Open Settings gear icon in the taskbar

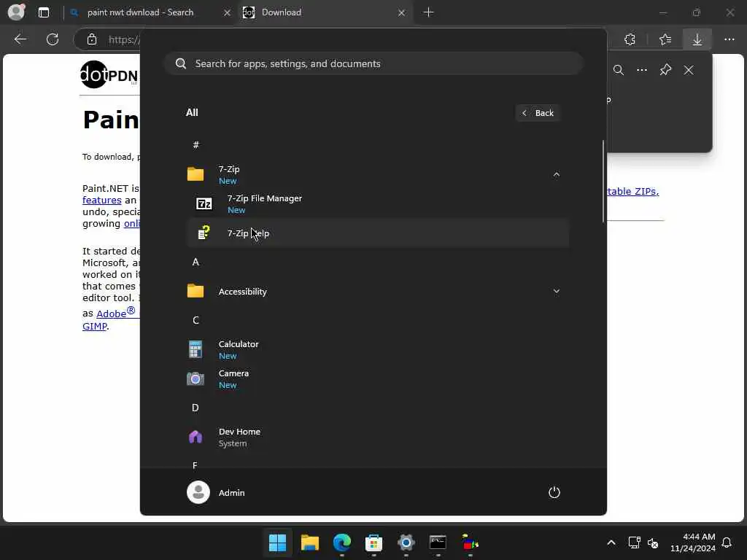coord(406,542)
